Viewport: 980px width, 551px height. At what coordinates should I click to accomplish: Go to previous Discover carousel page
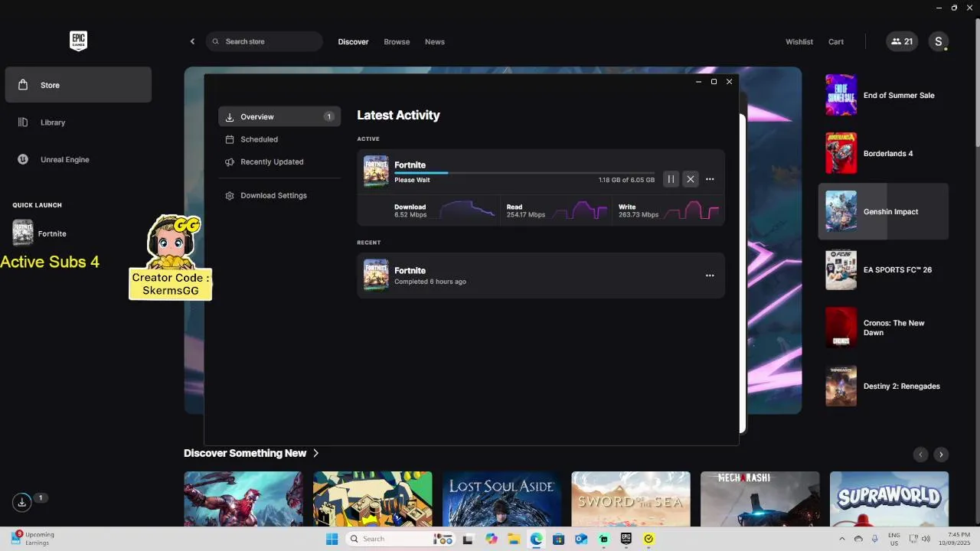click(x=921, y=455)
